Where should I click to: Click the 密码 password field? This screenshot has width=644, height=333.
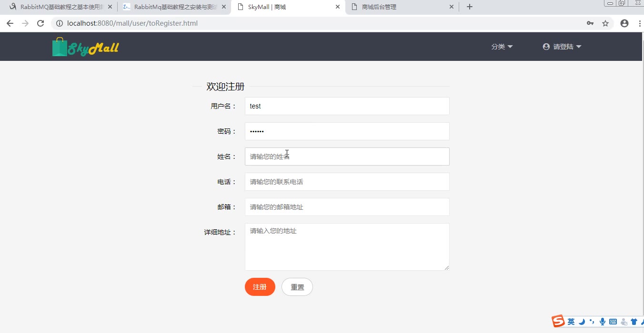[347, 131]
